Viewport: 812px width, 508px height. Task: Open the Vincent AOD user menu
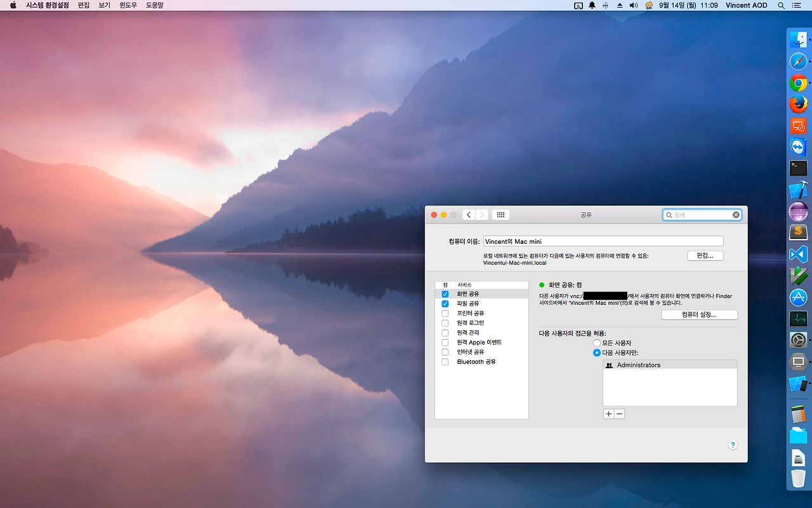click(x=747, y=5)
